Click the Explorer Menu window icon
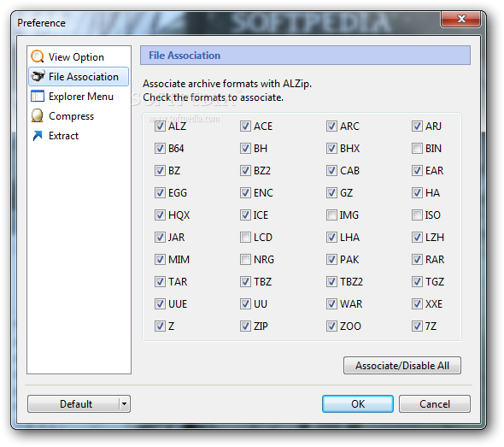The height and width of the screenshot is (447, 504). pyautogui.click(x=38, y=97)
